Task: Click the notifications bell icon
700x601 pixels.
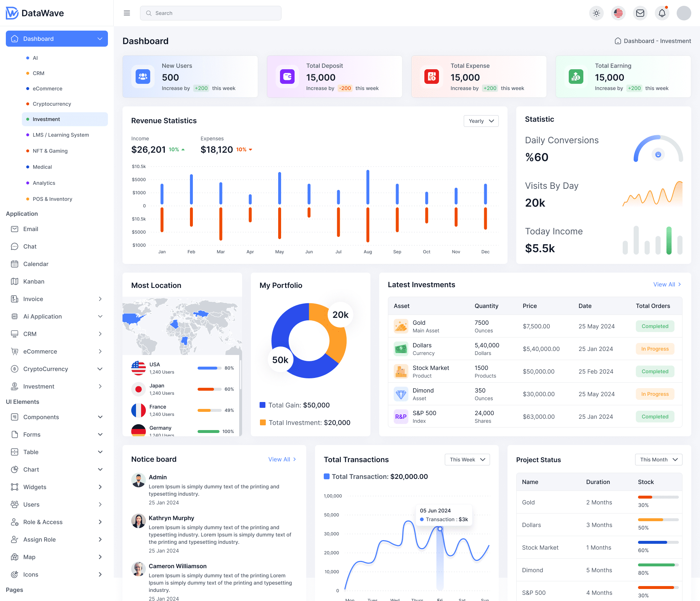Action: click(x=662, y=13)
